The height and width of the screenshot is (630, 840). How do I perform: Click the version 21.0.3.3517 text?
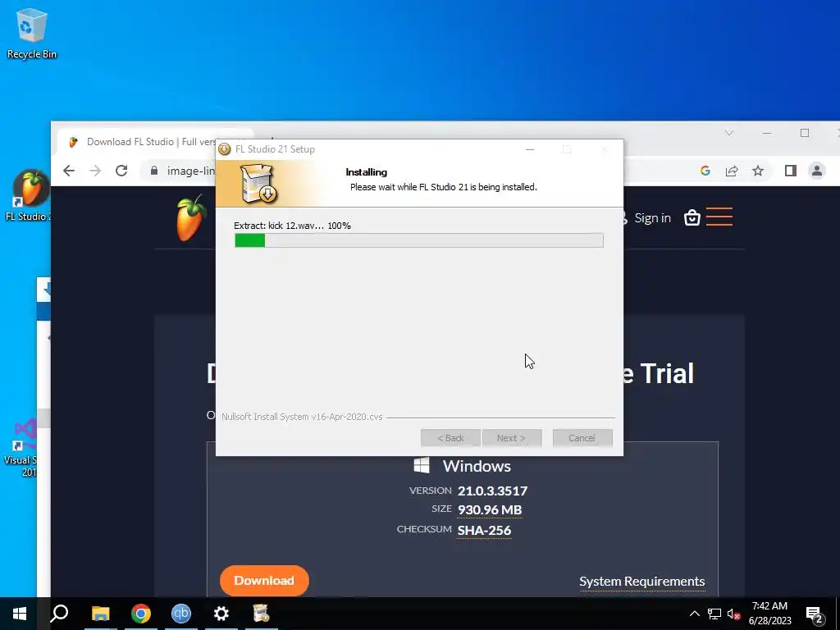click(x=492, y=491)
